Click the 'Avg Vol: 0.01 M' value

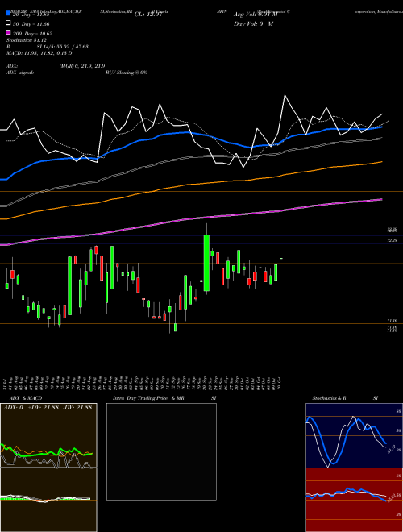click(x=256, y=15)
